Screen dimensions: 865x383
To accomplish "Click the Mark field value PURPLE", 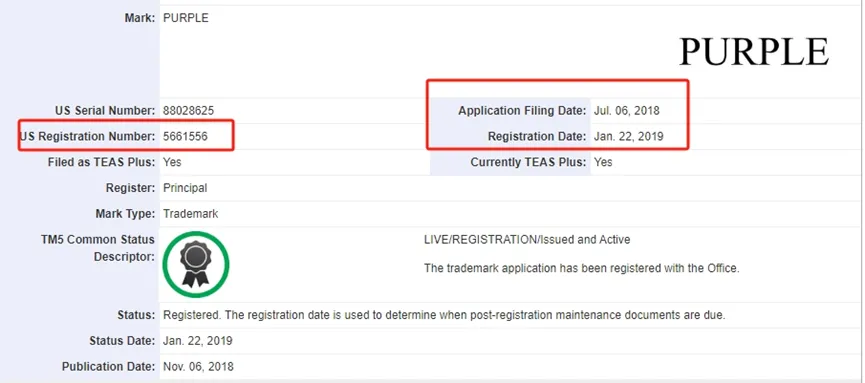I will [x=186, y=18].
